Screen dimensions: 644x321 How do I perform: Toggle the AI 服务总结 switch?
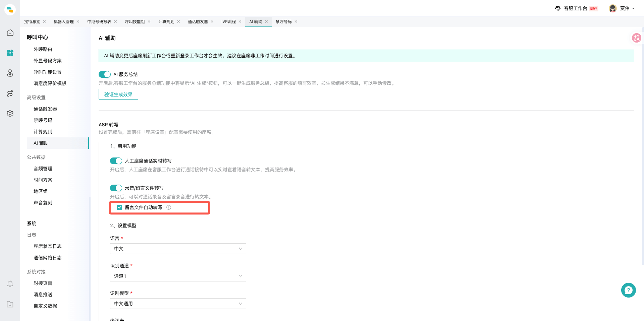pos(105,74)
